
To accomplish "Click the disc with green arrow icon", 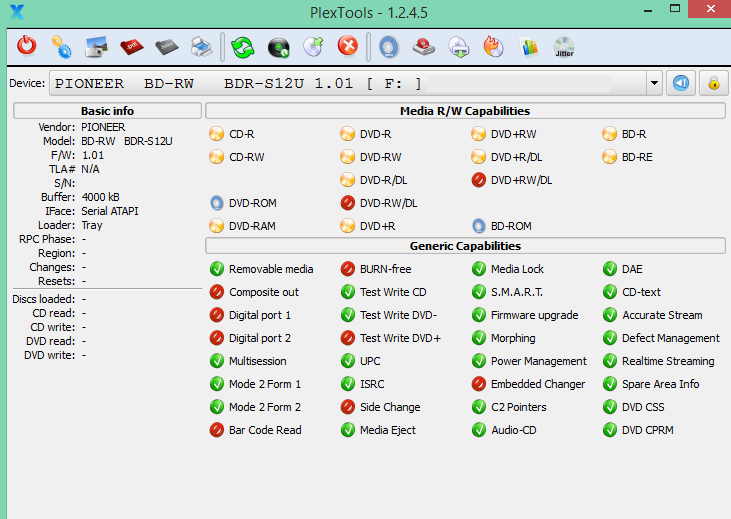I will (x=313, y=47).
